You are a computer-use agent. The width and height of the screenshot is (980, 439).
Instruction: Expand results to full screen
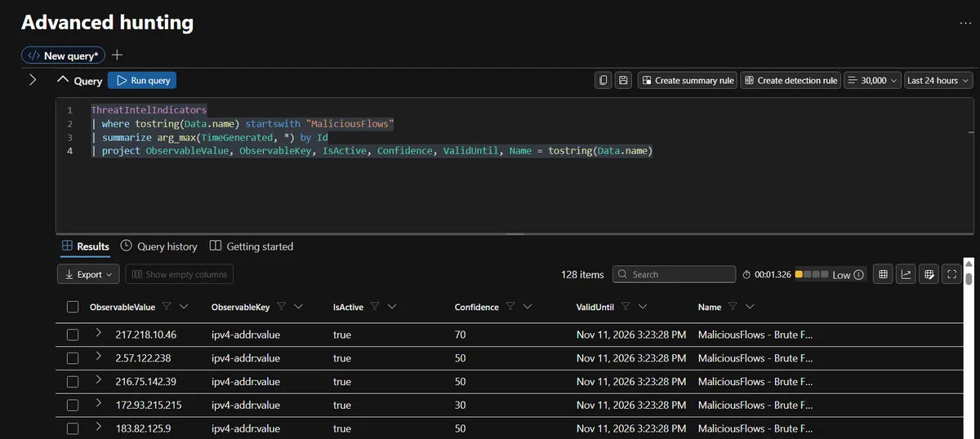951,275
